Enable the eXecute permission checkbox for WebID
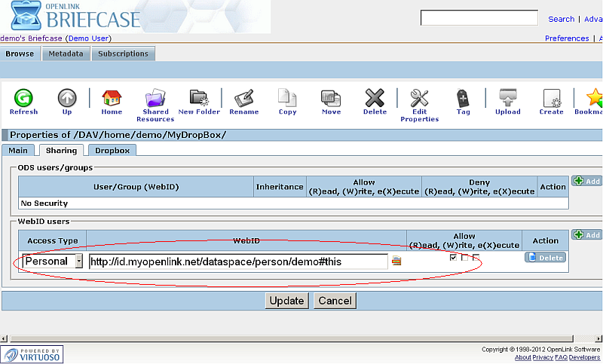The width and height of the screenshot is (603, 364). (x=475, y=258)
